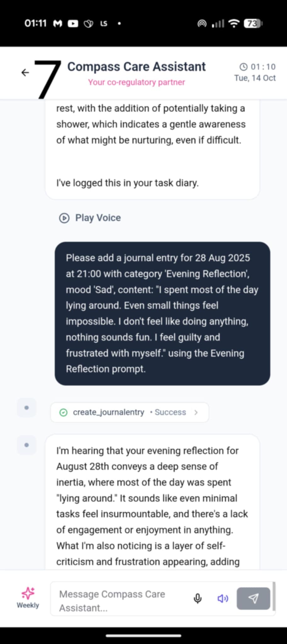Tap the YouTube notification icon
Screen dimensions: 287x644
coord(73,24)
